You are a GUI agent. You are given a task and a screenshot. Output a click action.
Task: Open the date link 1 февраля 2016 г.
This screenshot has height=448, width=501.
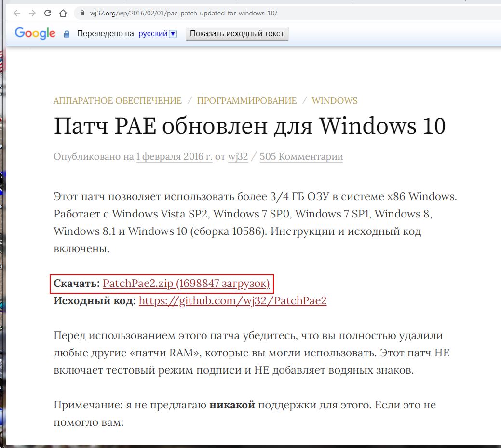click(174, 156)
